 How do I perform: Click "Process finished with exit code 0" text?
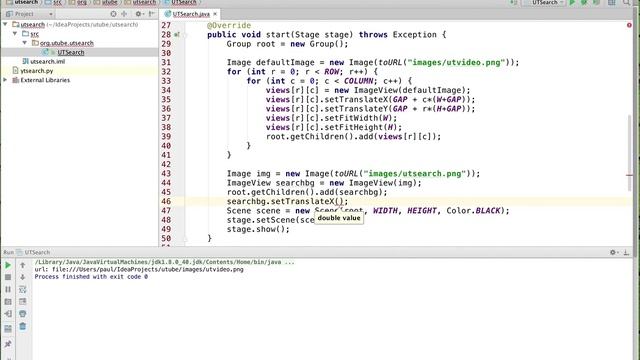pos(91,277)
